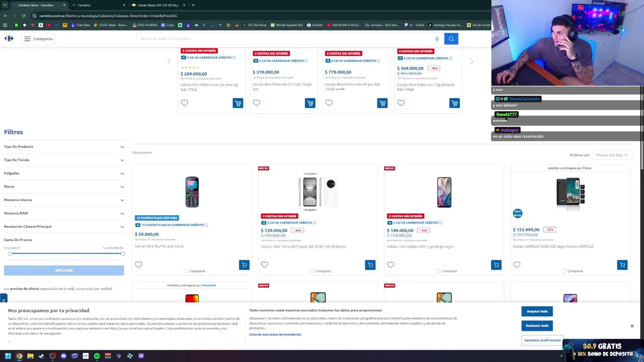Image resolution: width=644 pixels, height=362 pixels.
Task: Click minimum price slider handle
Action: tap(10, 253)
